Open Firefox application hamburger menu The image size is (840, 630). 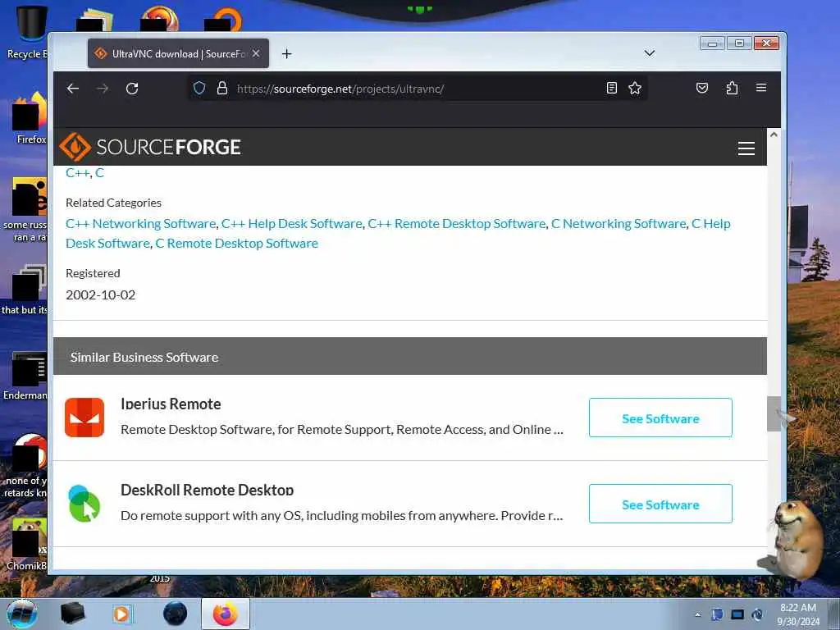click(x=760, y=88)
